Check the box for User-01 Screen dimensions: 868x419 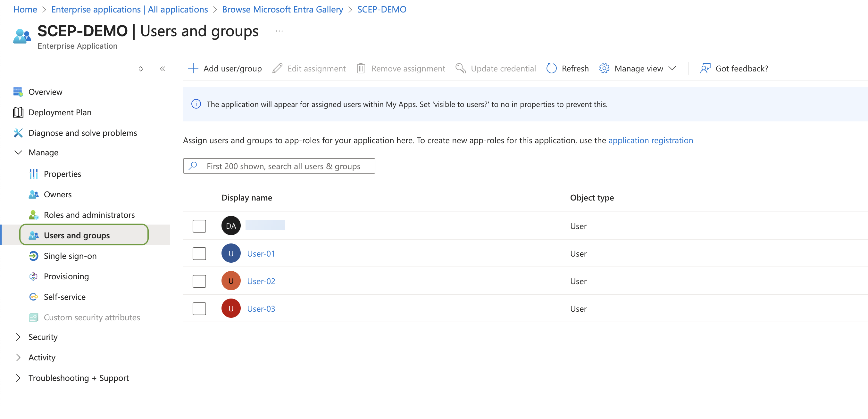pyautogui.click(x=199, y=253)
